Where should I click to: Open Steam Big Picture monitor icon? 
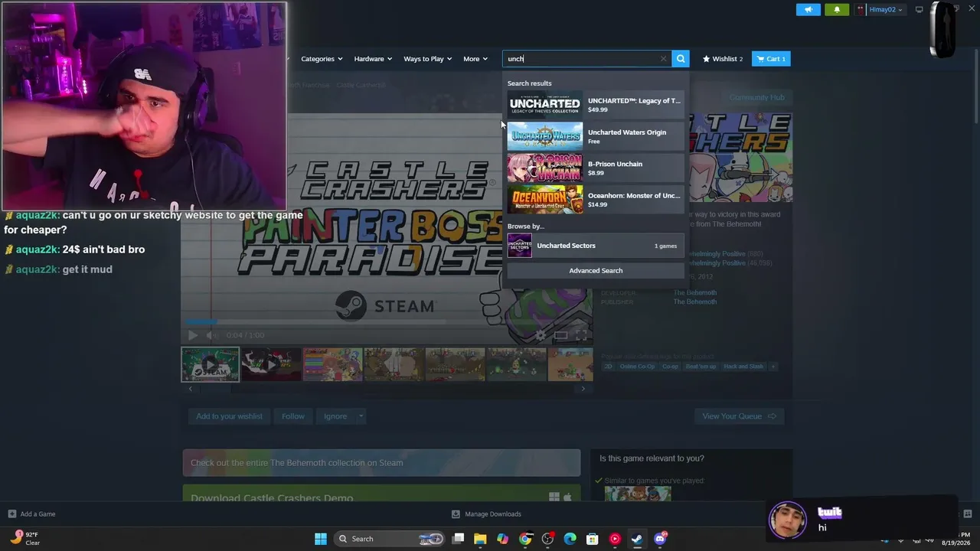click(920, 10)
